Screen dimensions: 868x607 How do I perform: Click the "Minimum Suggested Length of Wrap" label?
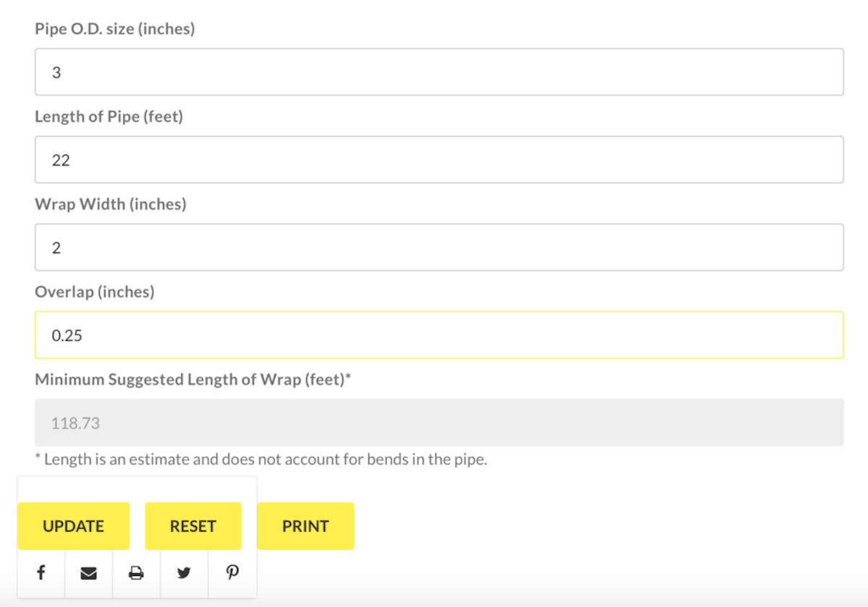pyautogui.click(x=193, y=380)
